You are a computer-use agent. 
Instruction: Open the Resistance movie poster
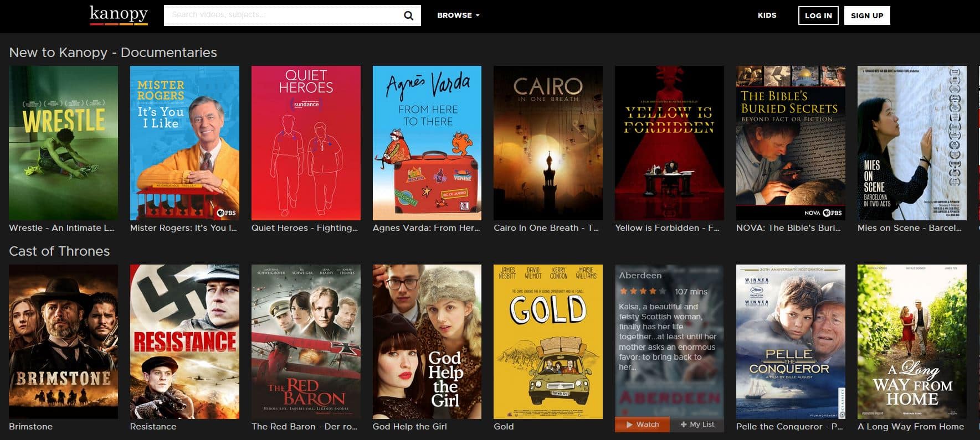click(x=184, y=341)
